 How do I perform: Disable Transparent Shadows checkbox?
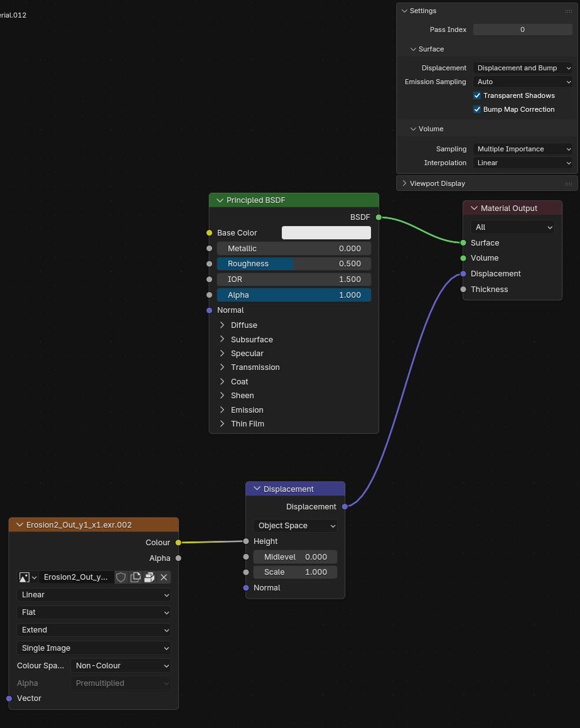(x=477, y=95)
